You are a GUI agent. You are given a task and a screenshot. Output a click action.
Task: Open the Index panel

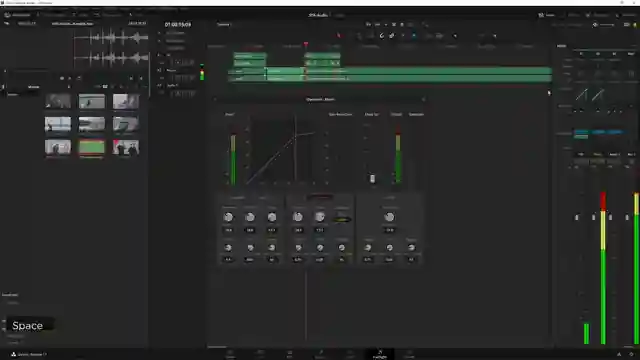coord(81,15)
